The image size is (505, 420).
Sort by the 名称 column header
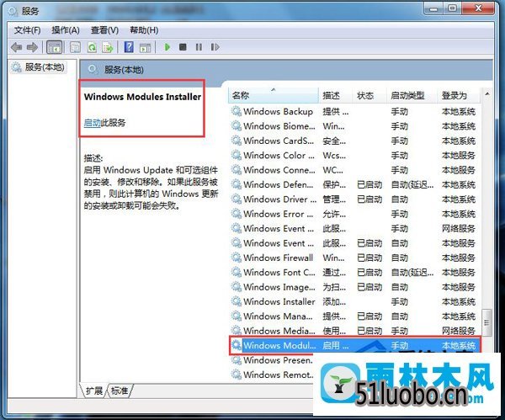(273, 95)
